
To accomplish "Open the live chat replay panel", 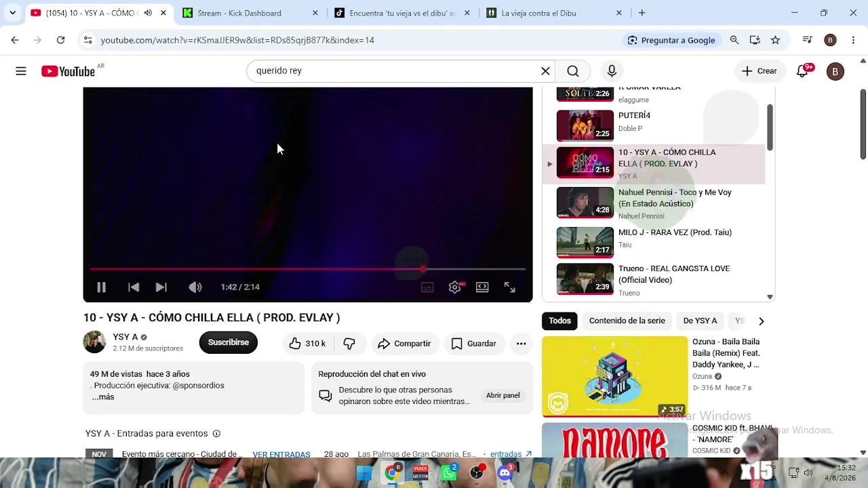I will pyautogui.click(x=502, y=396).
